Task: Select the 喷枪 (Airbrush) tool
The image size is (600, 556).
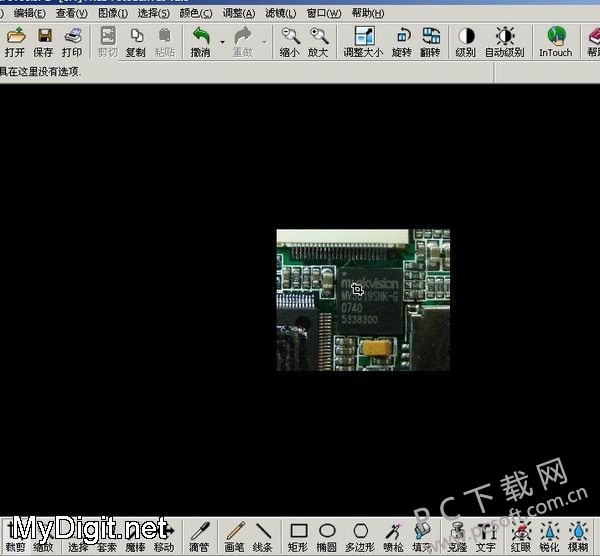Action: tap(393, 531)
